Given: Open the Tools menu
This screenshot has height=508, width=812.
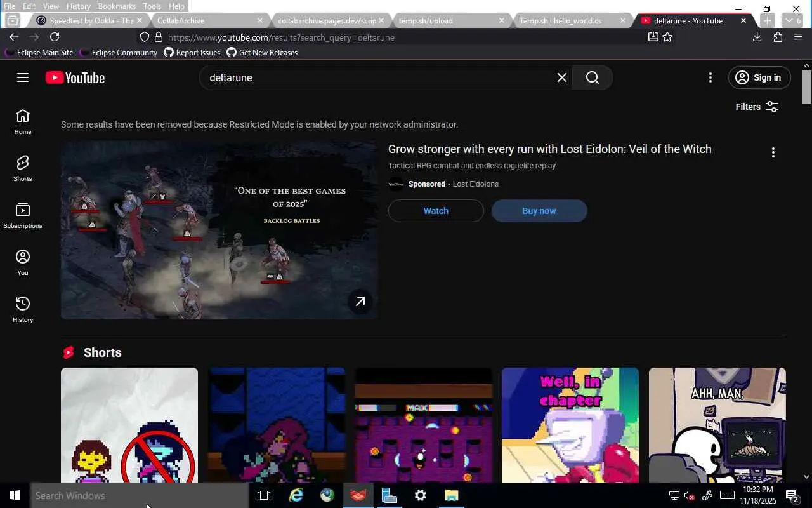Looking at the screenshot, I should tap(152, 6).
